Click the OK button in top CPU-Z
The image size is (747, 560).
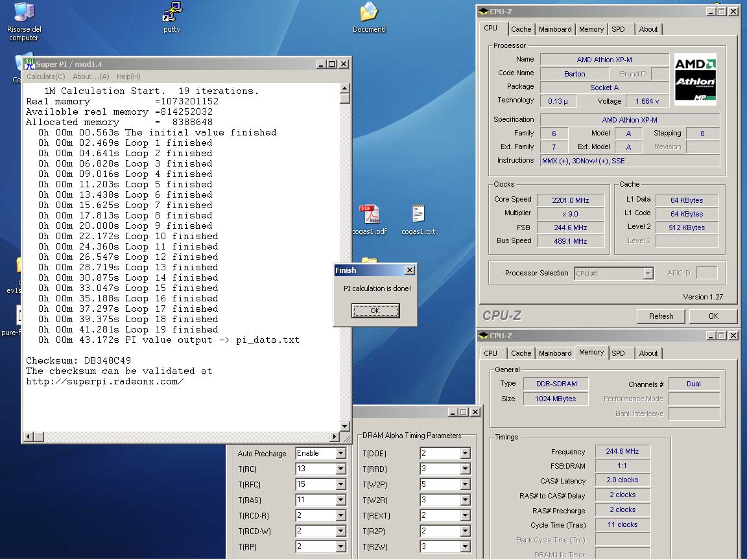(x=713, y=316)
